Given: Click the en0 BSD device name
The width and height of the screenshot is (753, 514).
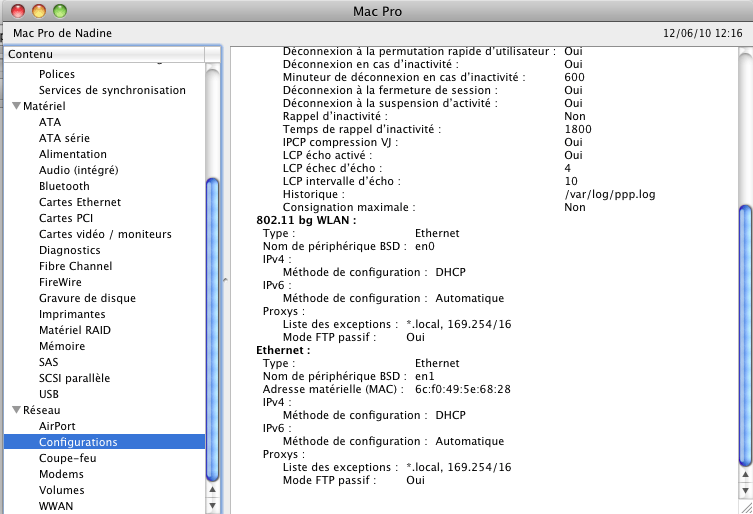Looking at the screenshot, I should tap(425, 246).
